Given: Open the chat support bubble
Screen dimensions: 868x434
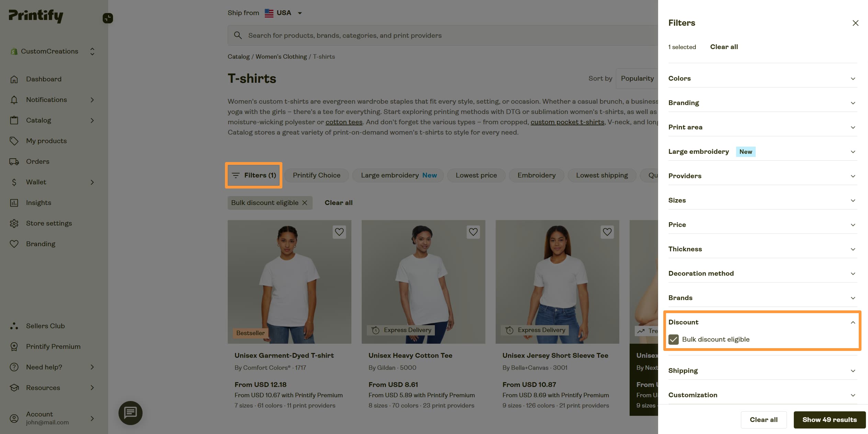Looking at the screenshot, I should (130, 413).
